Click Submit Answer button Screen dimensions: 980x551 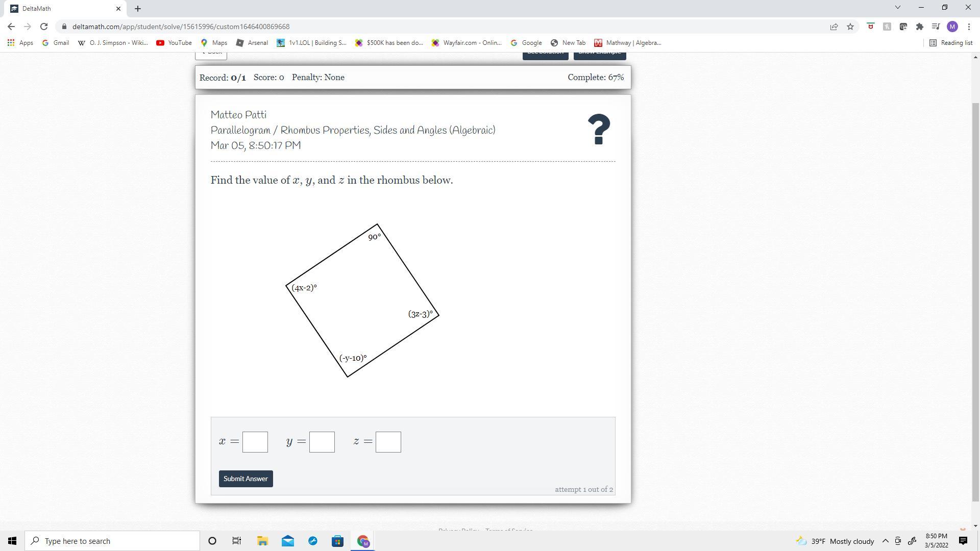[x=246, y=479]
